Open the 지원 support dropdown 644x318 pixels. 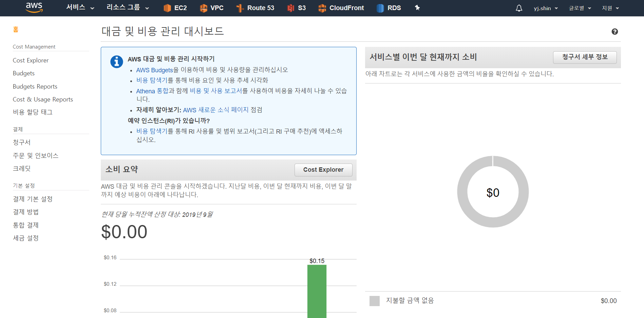(x=610, y=8)
